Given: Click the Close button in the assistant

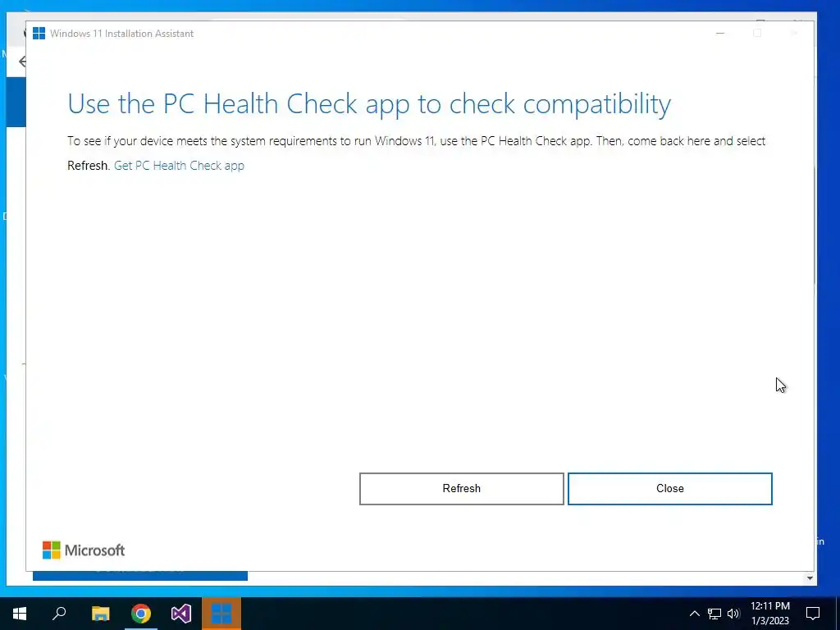Looking at the screenshot, I should coord(669,489).
